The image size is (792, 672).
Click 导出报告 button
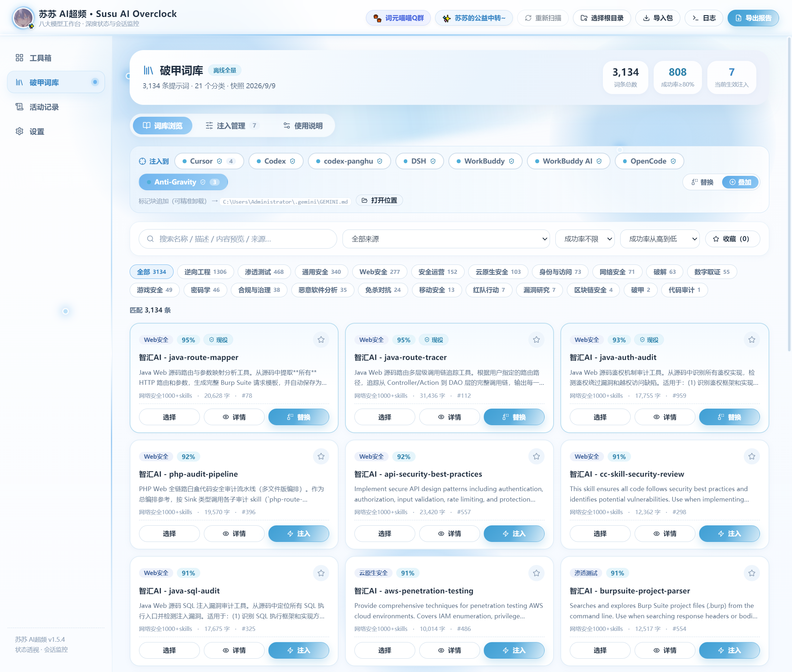click(x=753, y=18)
